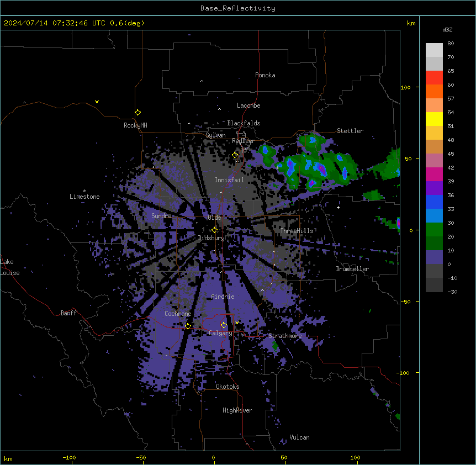The width and height of the screenshot is (476, 465).
Task: Click the Lacombe town label
Action: 248,105
